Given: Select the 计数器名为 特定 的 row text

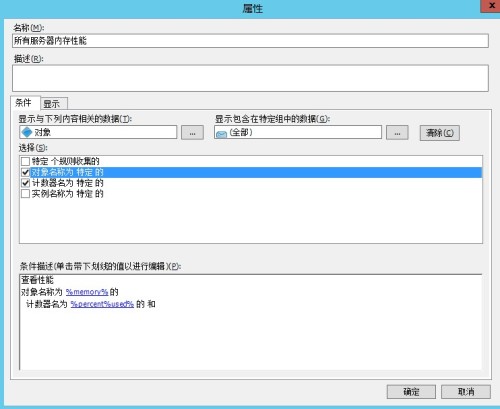Looking at the screenshot, I should coord(68,183).
